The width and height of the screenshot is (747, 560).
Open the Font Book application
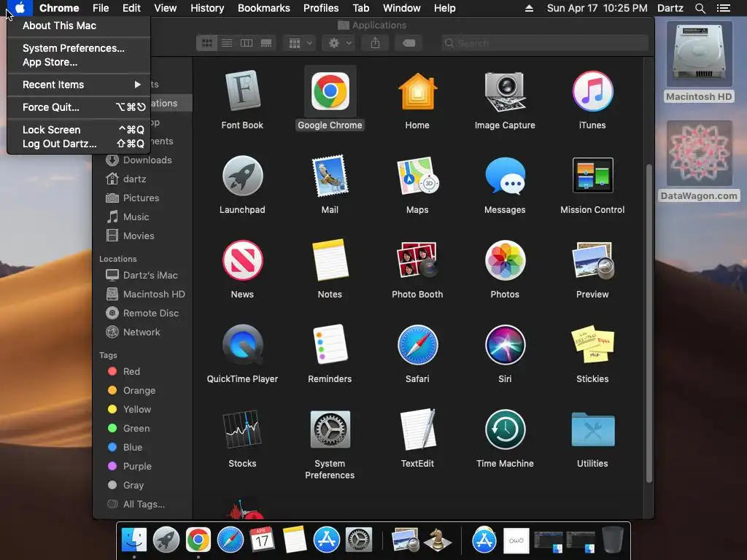coord(242,91)
